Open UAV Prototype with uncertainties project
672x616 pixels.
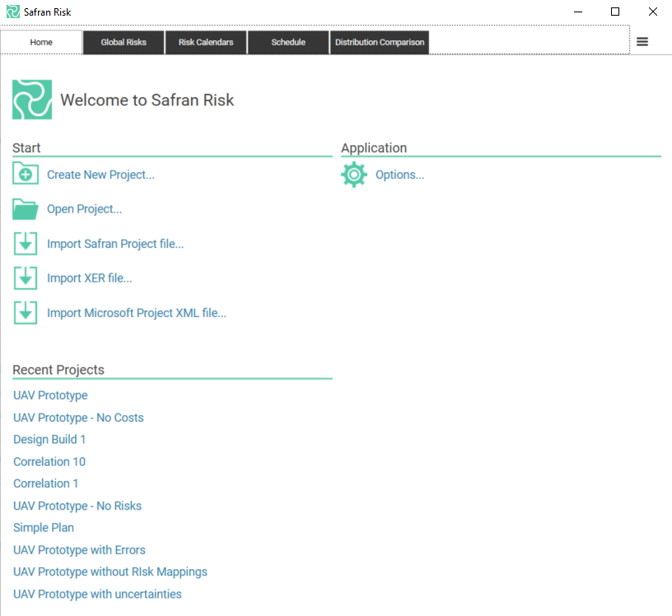pos(97,594)
